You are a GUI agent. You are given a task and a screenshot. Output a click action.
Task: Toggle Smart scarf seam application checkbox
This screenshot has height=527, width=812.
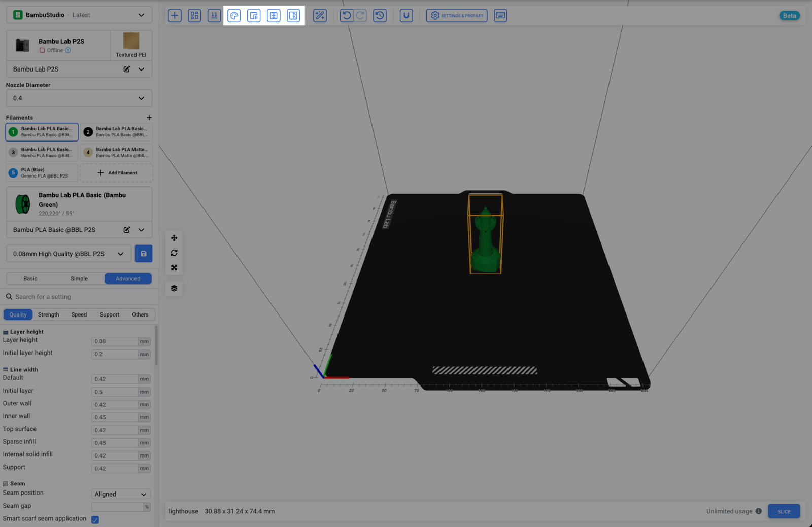[95, 519]
